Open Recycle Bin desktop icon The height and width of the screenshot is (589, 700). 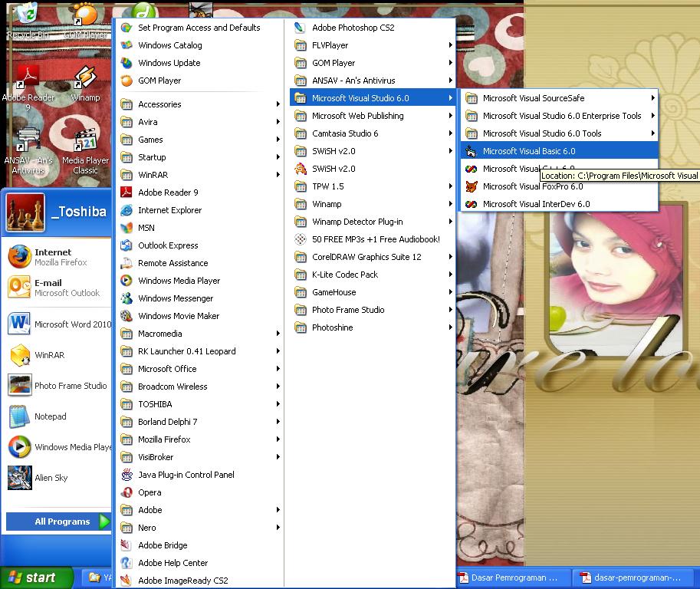(x=28, y=13)
